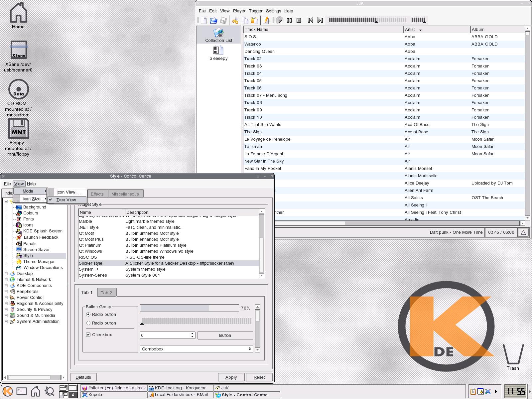The image size is (532, 399).
Task: Switch to virtual desktop 4
Action: point(73,395)
